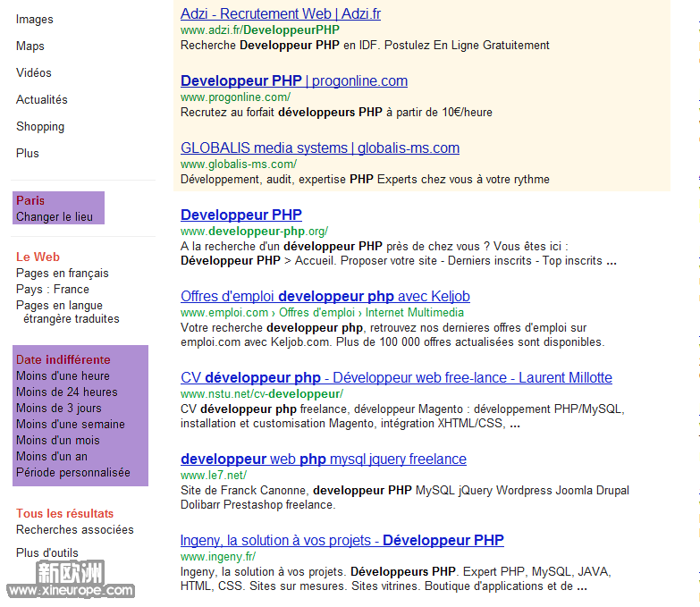Click the www.emploi.com breadcrumb URL
The image size is (700, 607).
224,312
